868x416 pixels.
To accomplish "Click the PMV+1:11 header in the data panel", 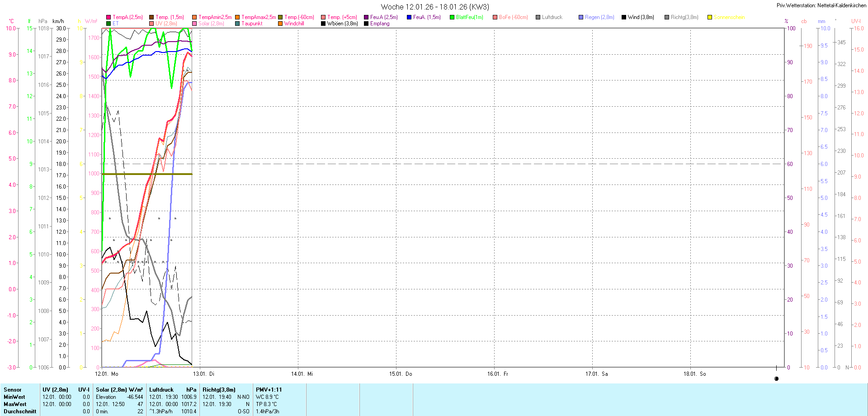I will [269, 390].
